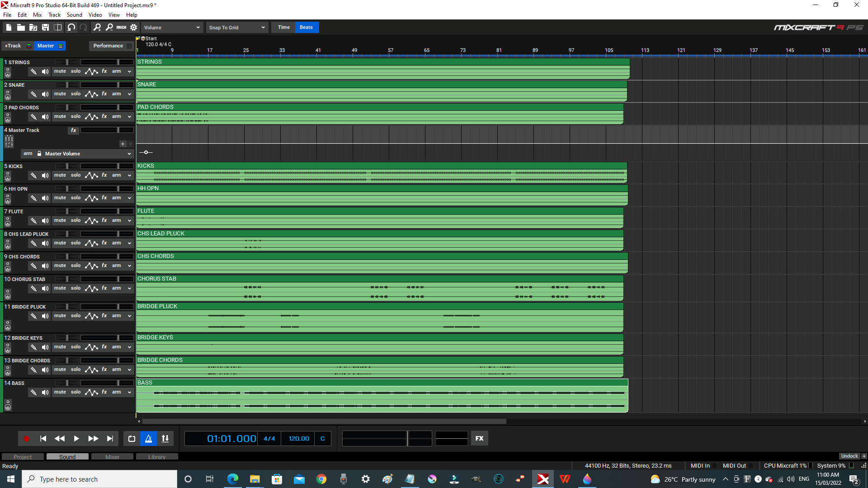Click the add sound file icon
Screen dimensions: 868x488
tap(33, 28)
